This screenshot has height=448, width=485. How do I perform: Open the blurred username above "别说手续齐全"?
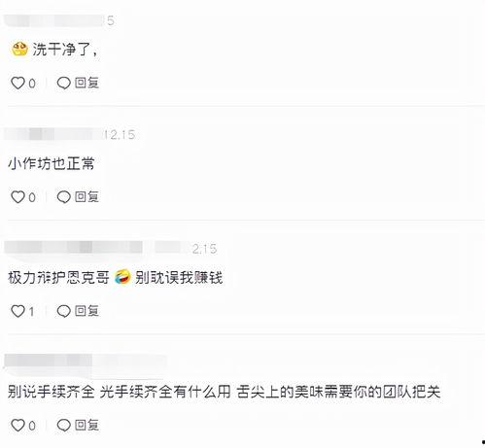[85, 362]
